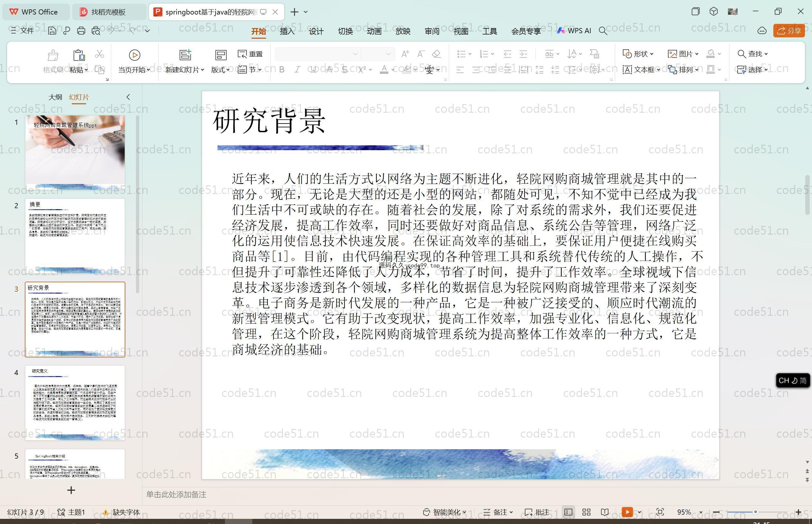The image size is (812, 524).
Task: Click the Find (查找) button
Action: [752, 54]
